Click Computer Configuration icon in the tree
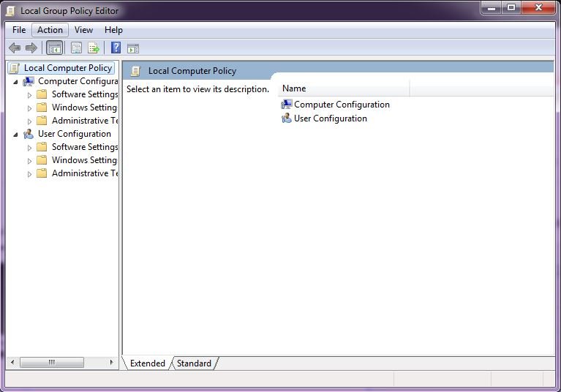The width and height of the screenshot is (561, 392). pyautogui.click(x=29, y=82)
